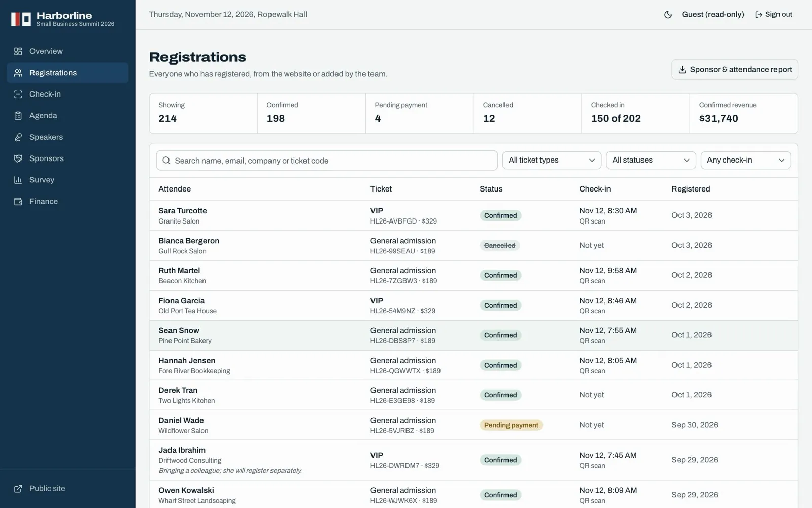Viewport: 812px width, 508px height.
Task: Click Derek Tran's Not yet check-in status
Action: click(592, 395)
